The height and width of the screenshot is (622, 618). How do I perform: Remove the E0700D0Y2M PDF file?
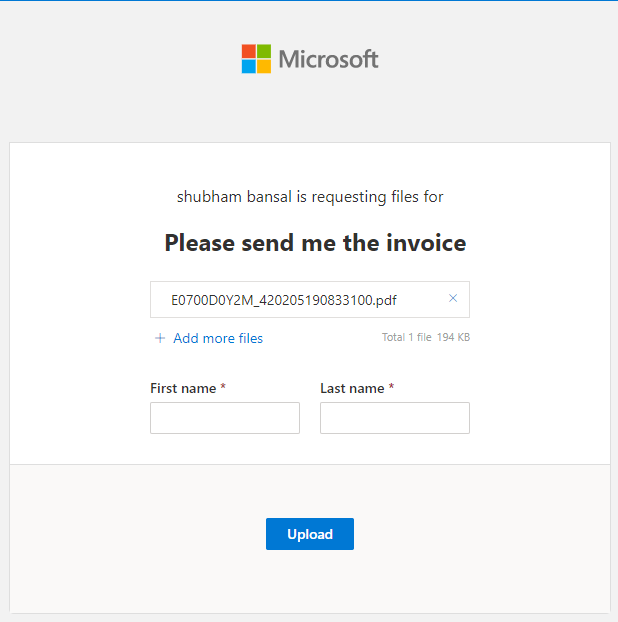tap(453, 298)
